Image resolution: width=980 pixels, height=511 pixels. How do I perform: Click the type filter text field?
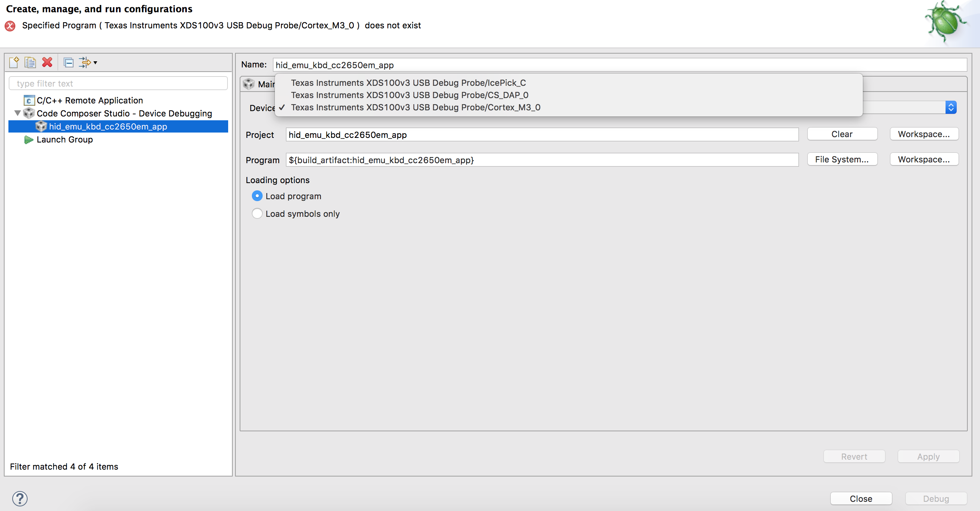tap(118, 83)
